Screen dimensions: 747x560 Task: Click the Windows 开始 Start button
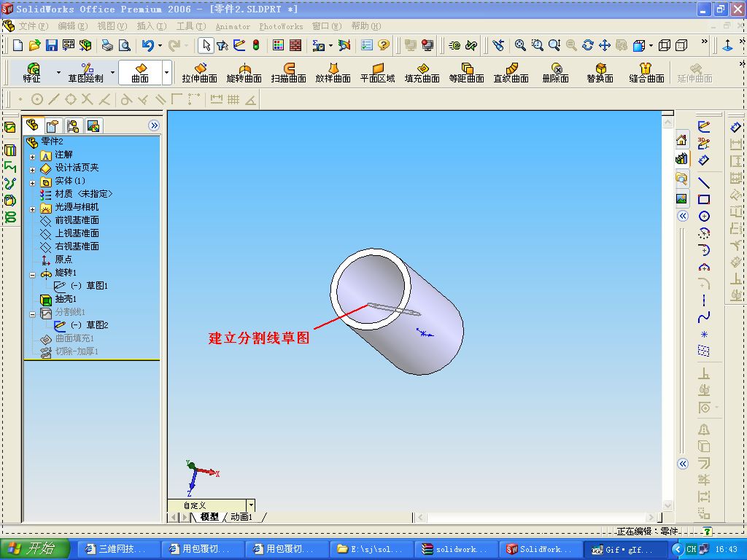point(35,549)
